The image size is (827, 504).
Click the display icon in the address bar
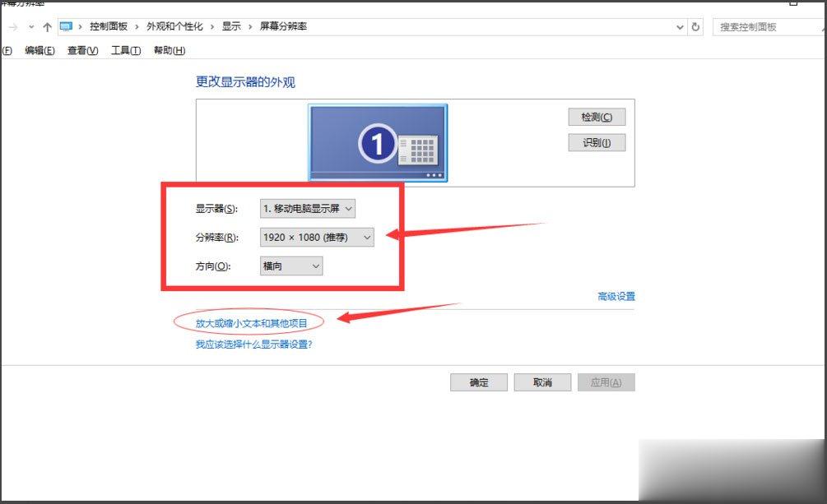pyautogui.click(x=66, y=26)
